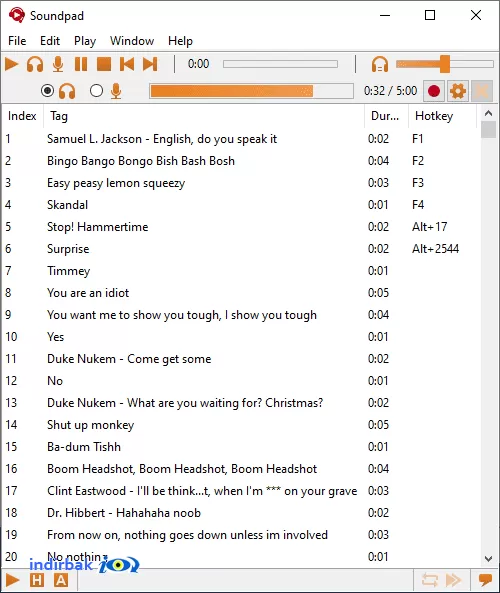Open the File menu
Screen dimensions: 500x593
(17, 41)
